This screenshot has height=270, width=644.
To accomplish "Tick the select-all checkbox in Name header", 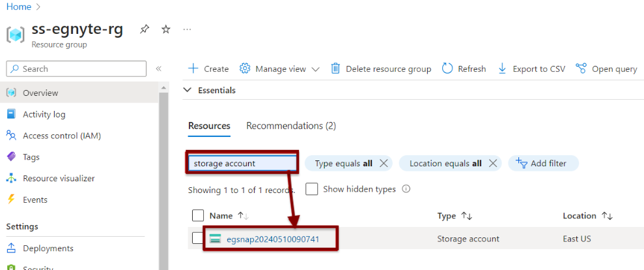I will pos(198,216).
